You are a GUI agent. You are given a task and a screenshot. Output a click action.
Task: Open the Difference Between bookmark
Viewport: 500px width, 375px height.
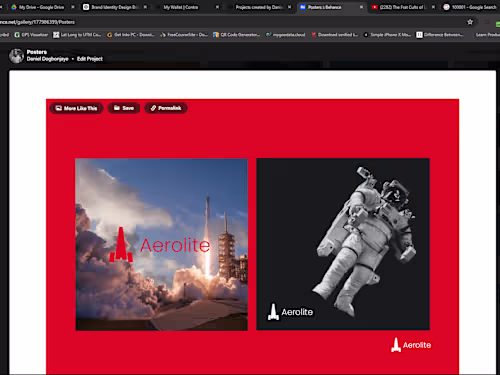tap(440, 35)
